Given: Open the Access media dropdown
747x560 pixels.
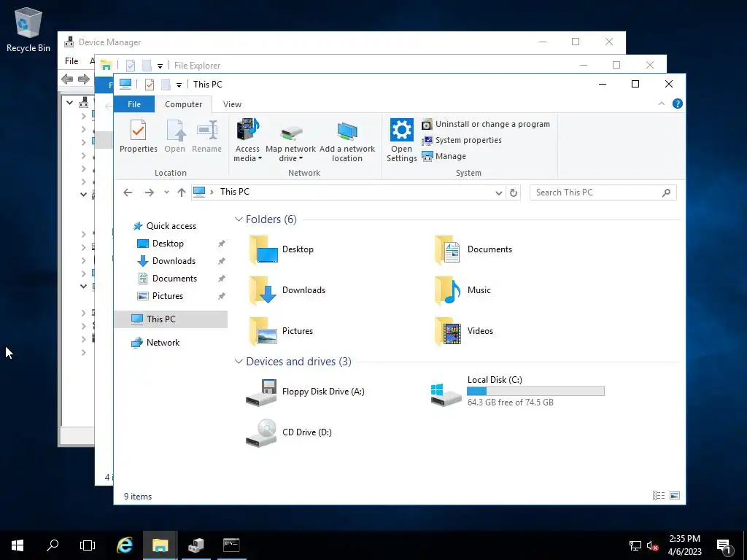Looking at the screenshot, I should pos(248,141).
